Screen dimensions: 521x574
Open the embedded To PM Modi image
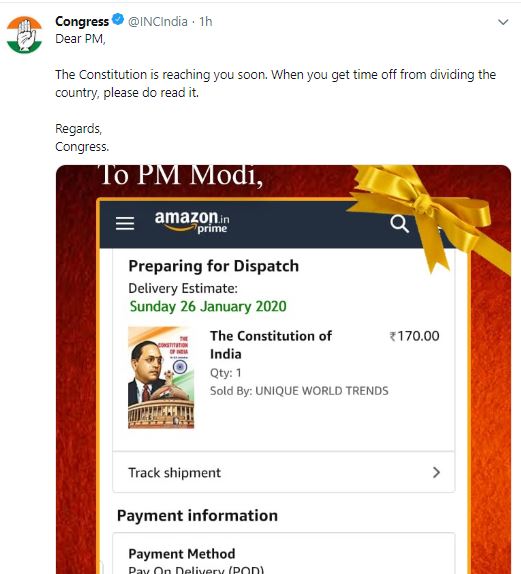(x=283, y=369)
